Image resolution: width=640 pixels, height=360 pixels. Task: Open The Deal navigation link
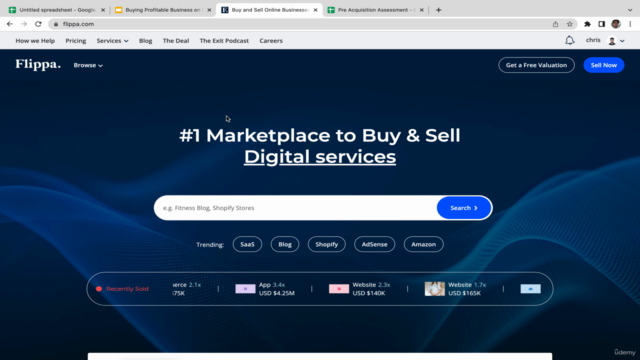point(176,41)
